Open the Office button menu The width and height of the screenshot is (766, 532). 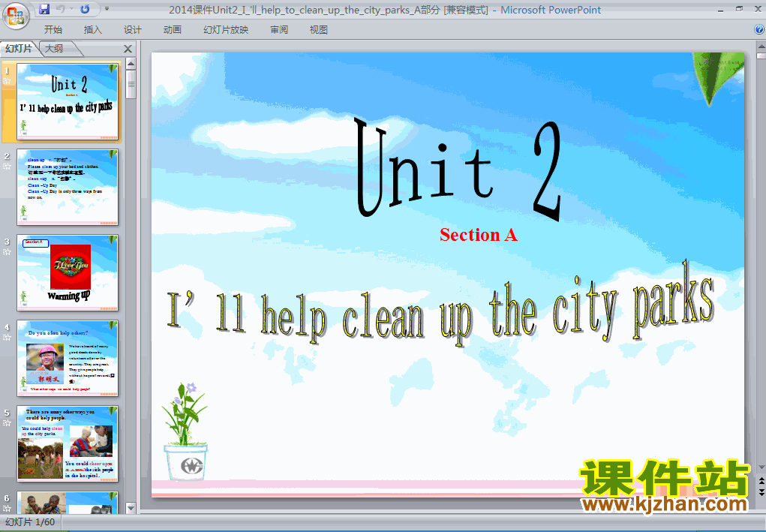[x=16, y=16]
